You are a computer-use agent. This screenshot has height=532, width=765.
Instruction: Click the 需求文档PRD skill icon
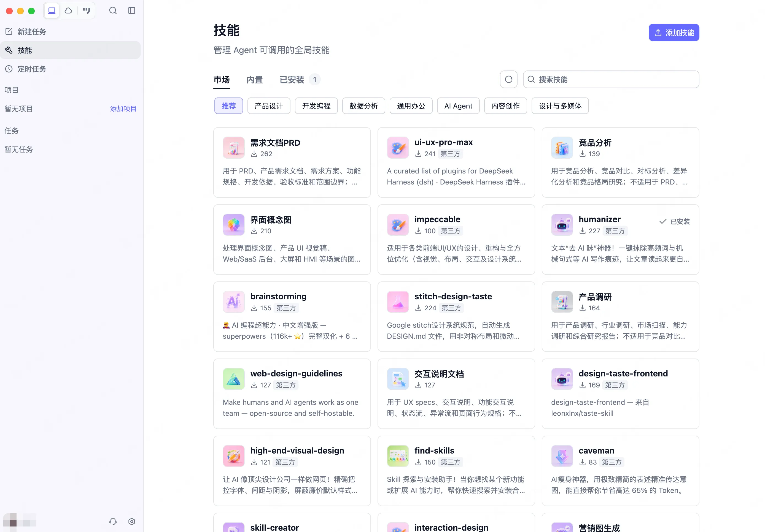234,148
